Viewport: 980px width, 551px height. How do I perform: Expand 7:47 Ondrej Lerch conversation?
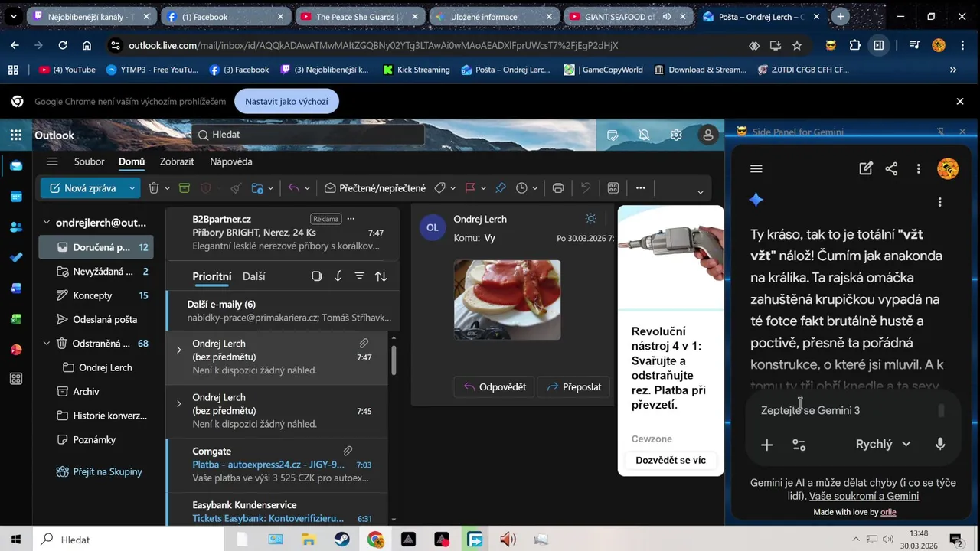click(178, 350)
